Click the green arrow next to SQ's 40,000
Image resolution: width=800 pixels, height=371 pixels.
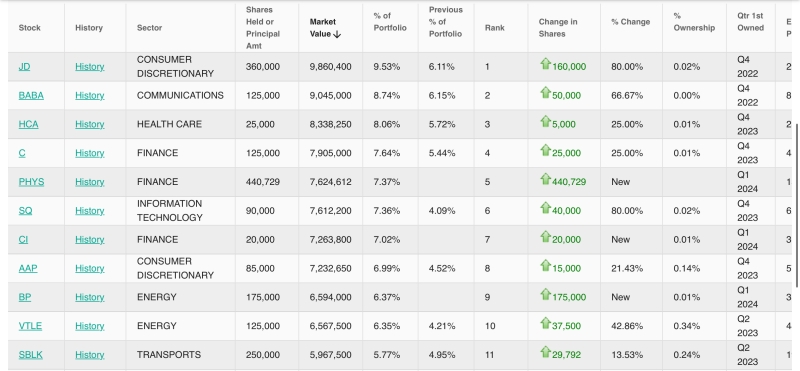tap(545, 208)
